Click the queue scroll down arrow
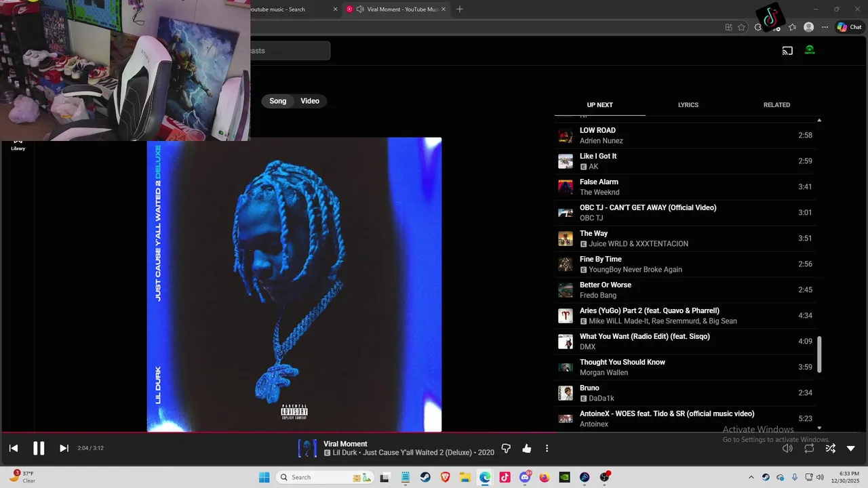 (819, 428)
